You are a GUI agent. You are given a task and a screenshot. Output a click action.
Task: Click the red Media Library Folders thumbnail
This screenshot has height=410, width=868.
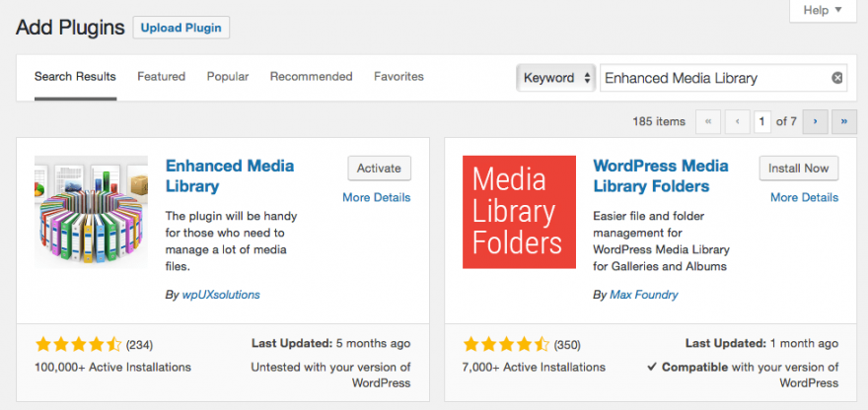pyautogui.click(x=519, y=212)
